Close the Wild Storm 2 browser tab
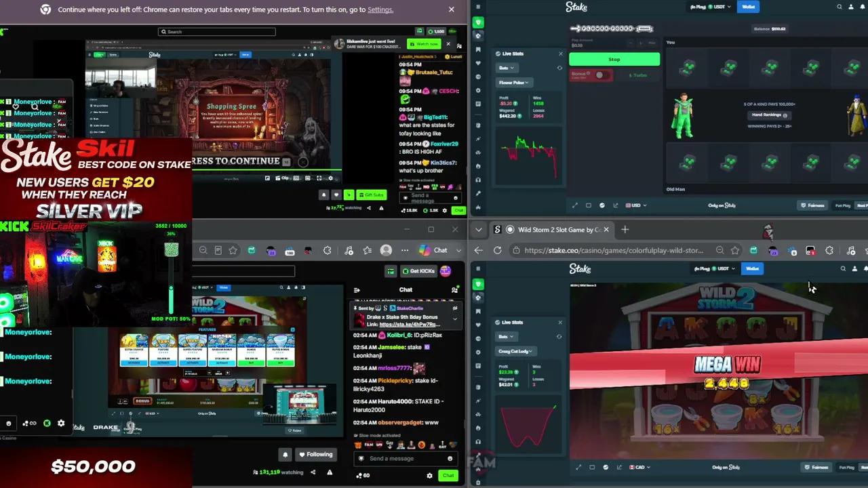 [606, 230]
